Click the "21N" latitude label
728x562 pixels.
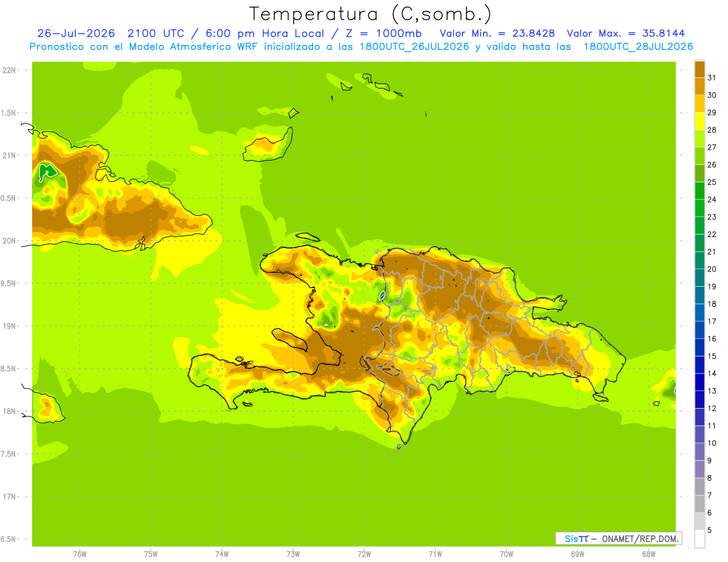(9, 156)
